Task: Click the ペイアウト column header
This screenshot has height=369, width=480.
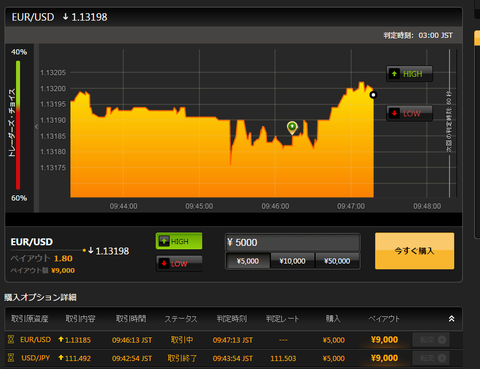Action: 384,319
